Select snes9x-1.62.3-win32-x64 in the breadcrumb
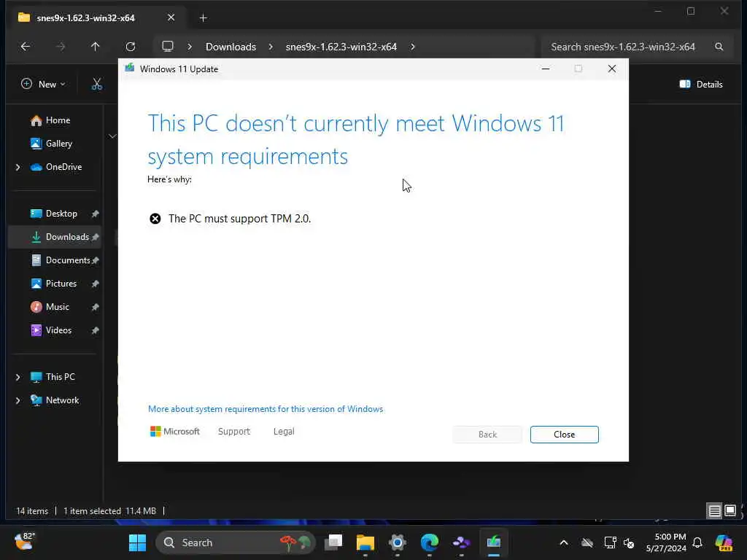 point(341,47)
